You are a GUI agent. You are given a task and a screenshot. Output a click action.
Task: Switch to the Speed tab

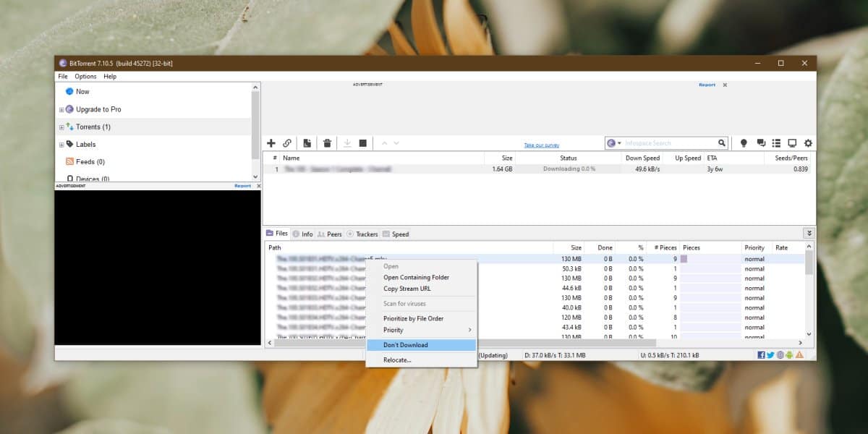click(x=396, y=234)
